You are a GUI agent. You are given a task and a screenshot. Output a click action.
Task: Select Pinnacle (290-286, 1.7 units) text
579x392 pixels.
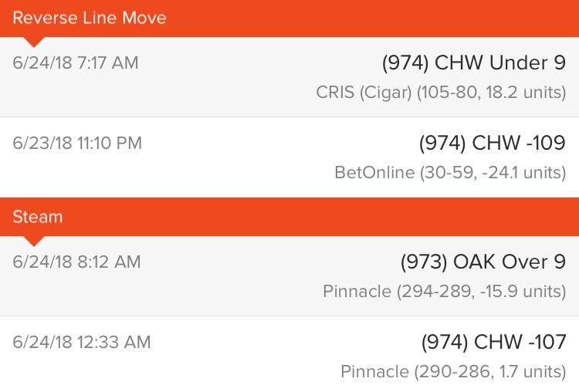point(453,371)
